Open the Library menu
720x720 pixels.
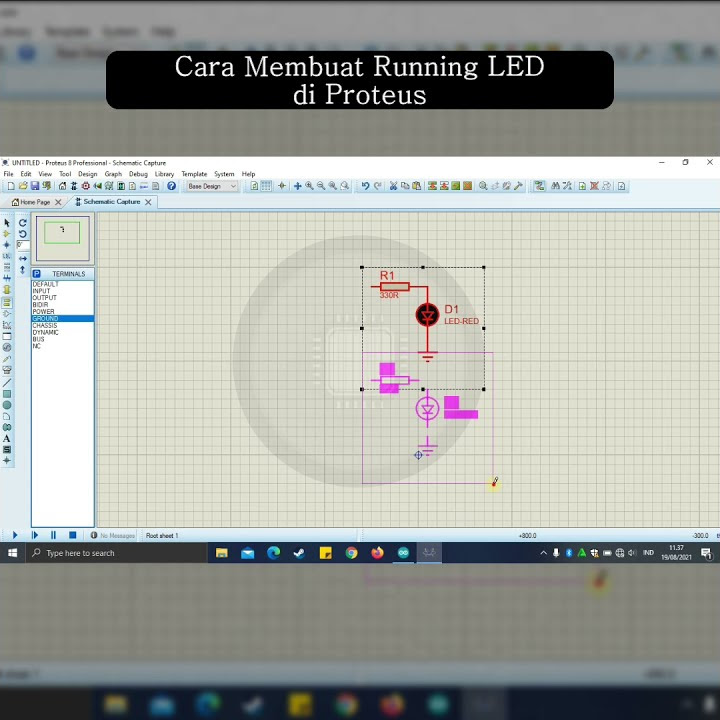pyautogui.click(x=164, y=174)
